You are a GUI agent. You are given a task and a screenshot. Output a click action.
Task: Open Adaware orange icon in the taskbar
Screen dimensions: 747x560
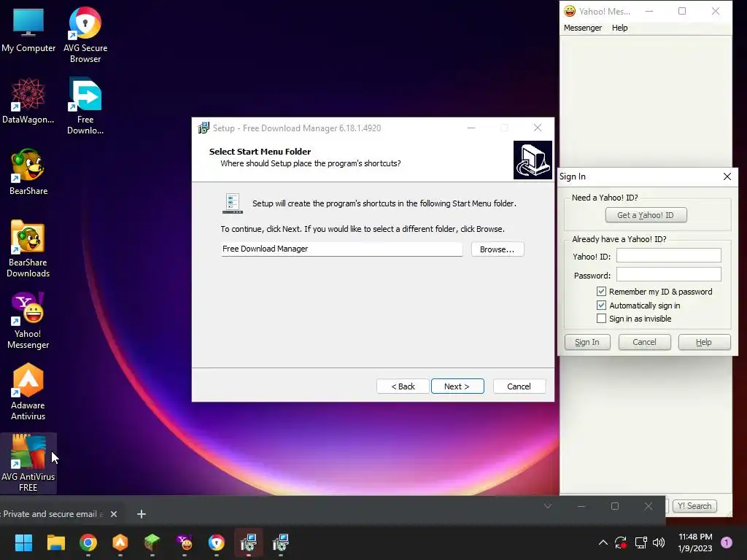(x=120, y=542)
